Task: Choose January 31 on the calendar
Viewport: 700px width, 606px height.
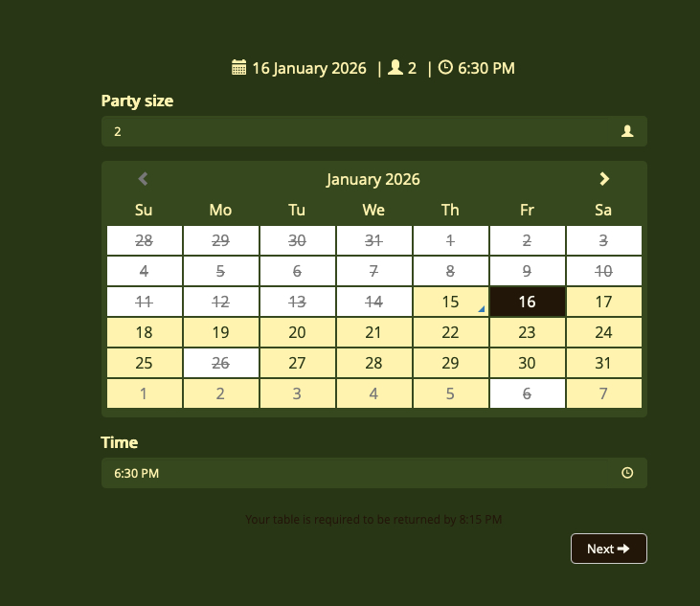Action: point(603,363)
